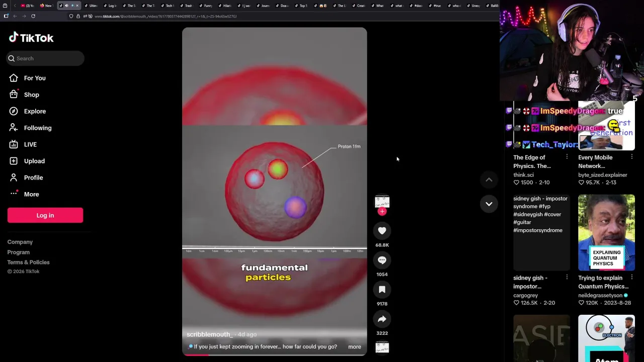Open scribblemouth_ avatar above follow button

(382, 202)
